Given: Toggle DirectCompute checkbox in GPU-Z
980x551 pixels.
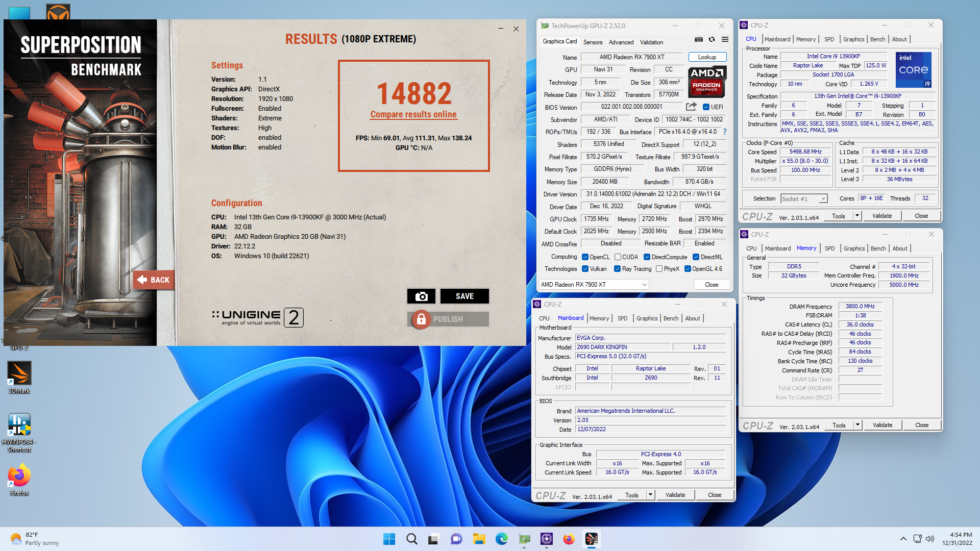Looking at the screenshot, I should 647,257.
